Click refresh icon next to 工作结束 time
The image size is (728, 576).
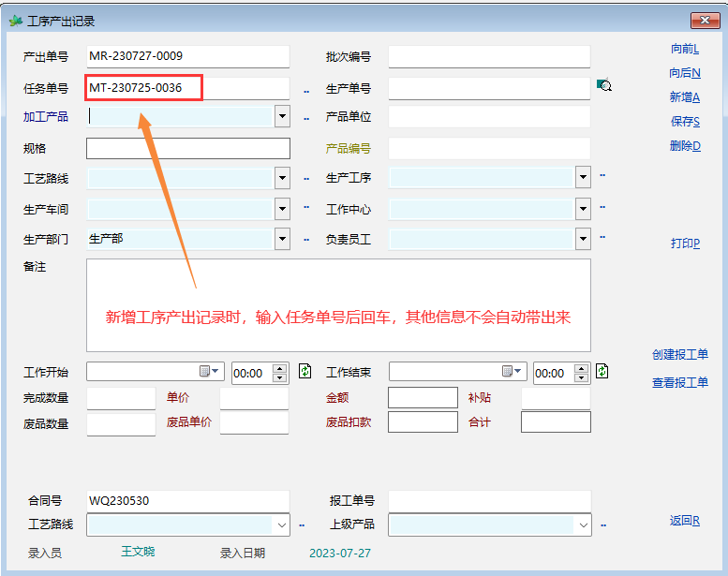(x=602, y=372)
